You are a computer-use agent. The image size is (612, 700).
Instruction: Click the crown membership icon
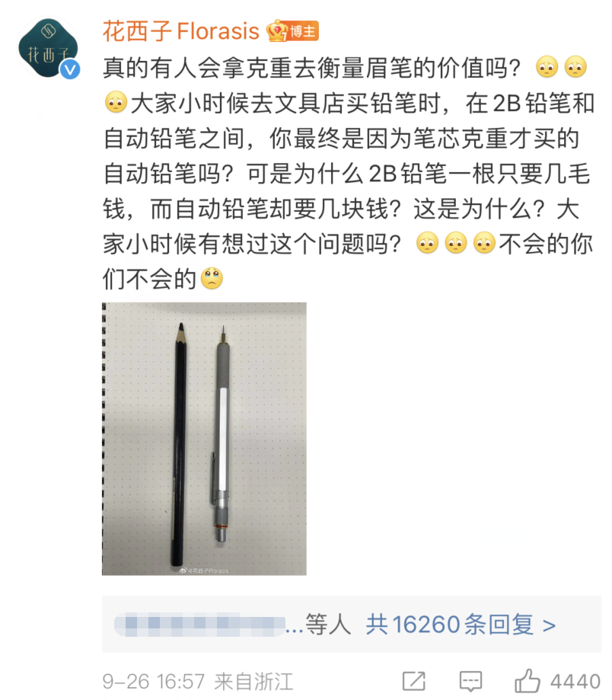(x=277, y=30)
